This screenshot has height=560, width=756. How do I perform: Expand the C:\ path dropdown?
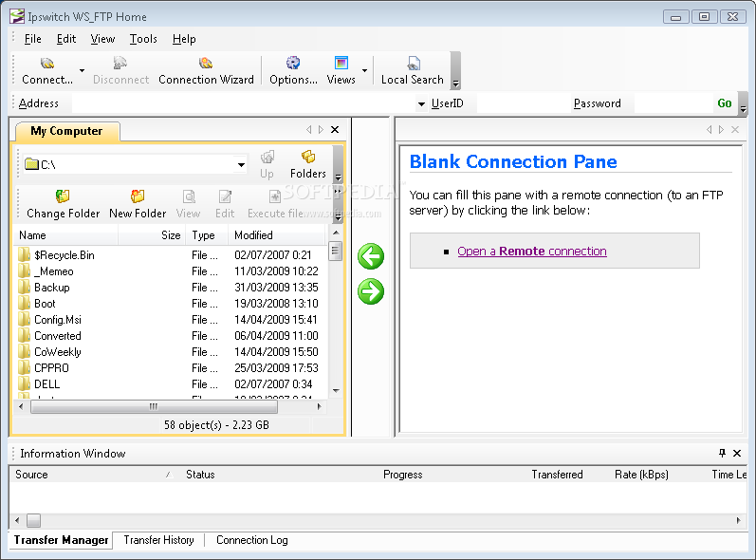[241, 165]
